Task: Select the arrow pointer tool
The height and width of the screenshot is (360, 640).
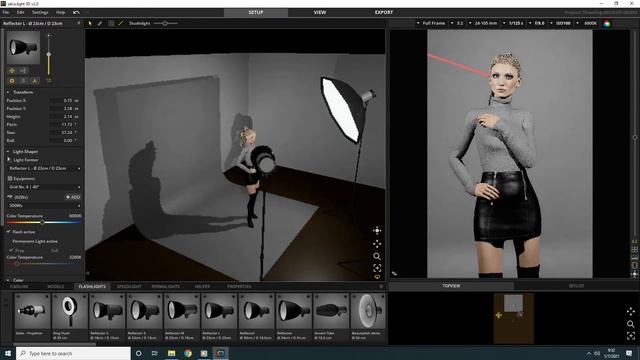Action: click(x=90, y=23)
